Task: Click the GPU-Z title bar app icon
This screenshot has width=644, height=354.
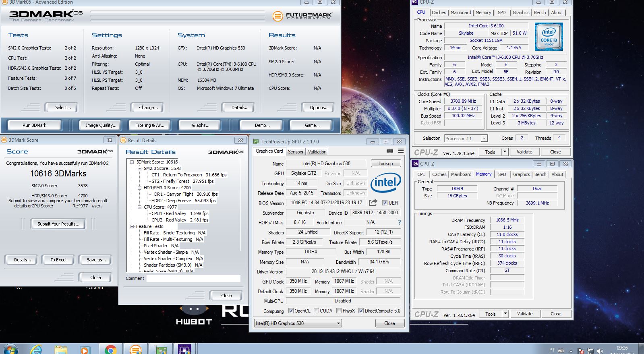Action: 256,141
